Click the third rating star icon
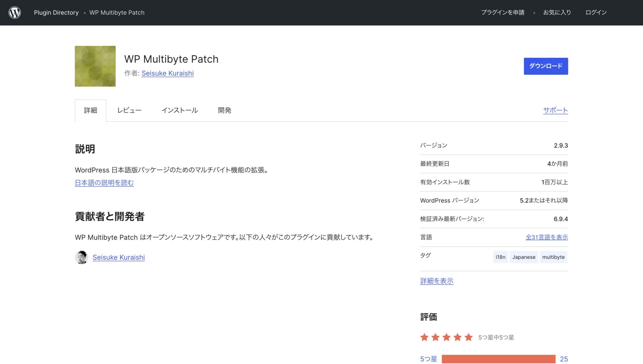 (x=446, y=337)
